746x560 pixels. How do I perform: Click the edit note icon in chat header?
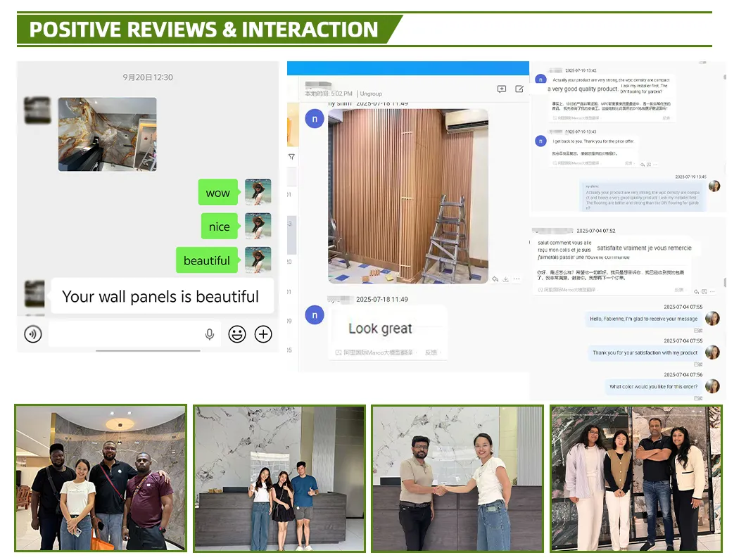(x=519, y=89)
